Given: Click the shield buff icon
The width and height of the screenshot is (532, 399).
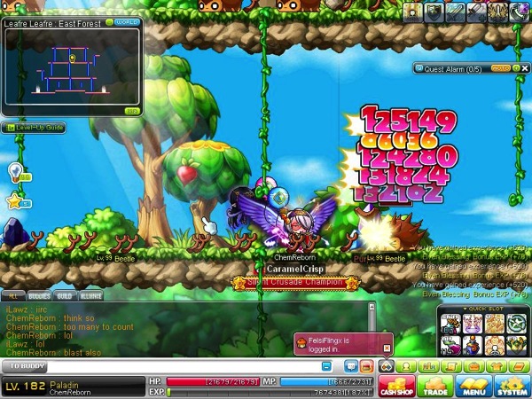Looking at the screenshot, I should coord(434,12).
